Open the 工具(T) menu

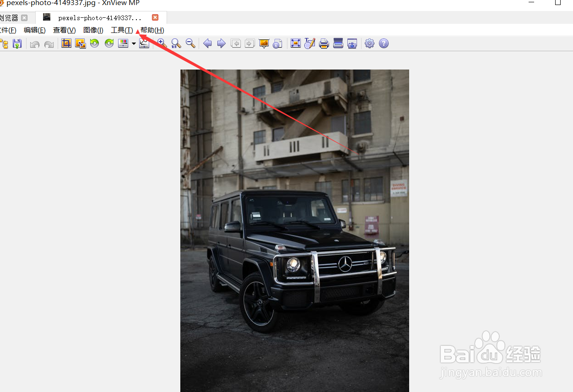click(x=122, y=30)
